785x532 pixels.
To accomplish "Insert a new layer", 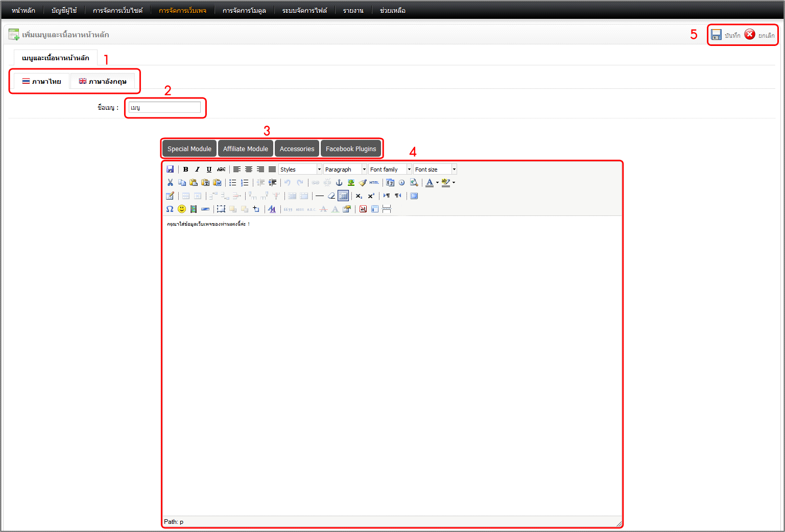I will [221, 209].
